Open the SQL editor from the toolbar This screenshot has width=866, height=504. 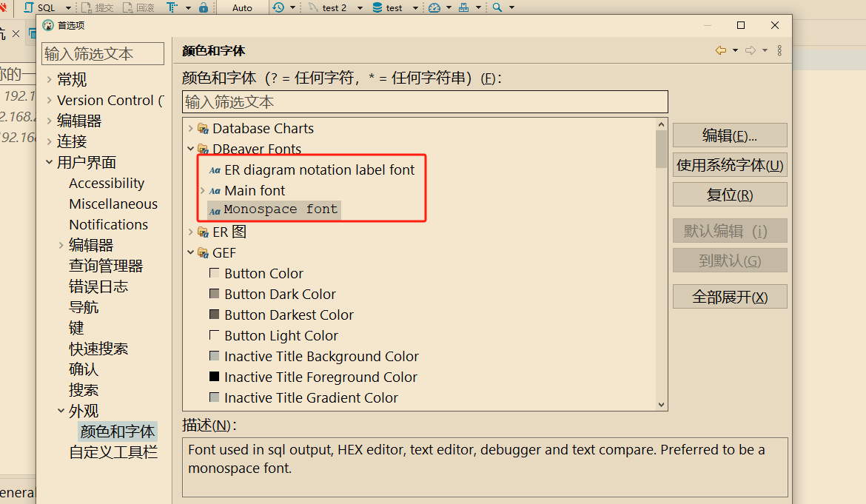coord(40,7)
